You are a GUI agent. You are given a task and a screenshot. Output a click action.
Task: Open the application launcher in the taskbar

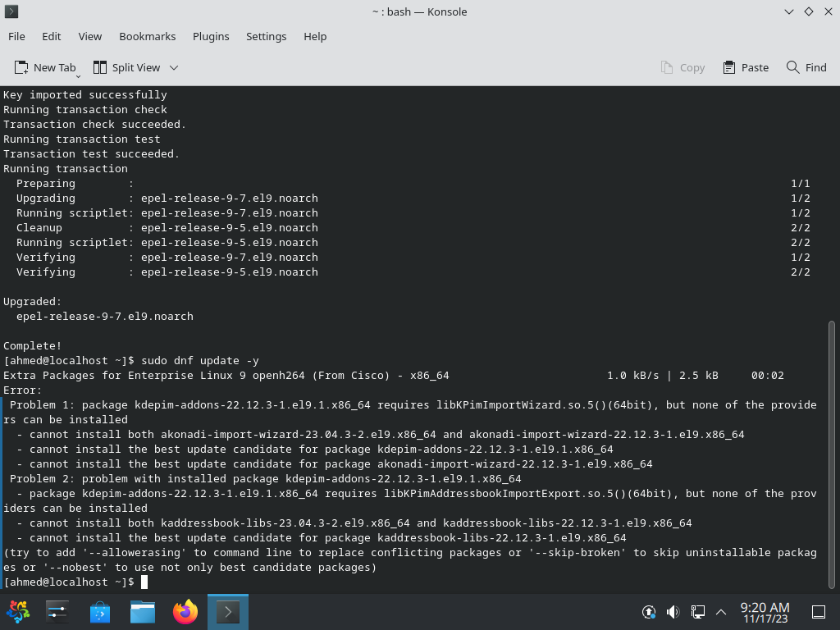pyautogui.click(x=18, y=612)
